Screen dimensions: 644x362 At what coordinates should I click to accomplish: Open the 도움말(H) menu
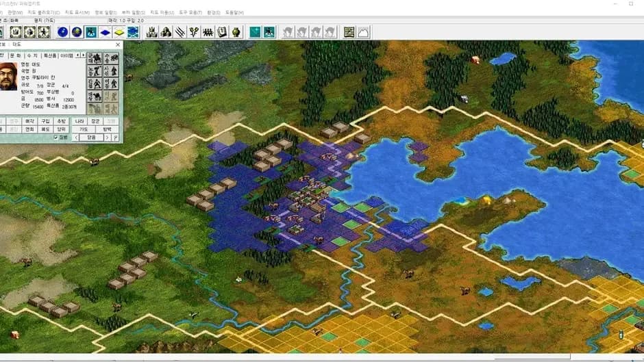[x=234, y=13]
